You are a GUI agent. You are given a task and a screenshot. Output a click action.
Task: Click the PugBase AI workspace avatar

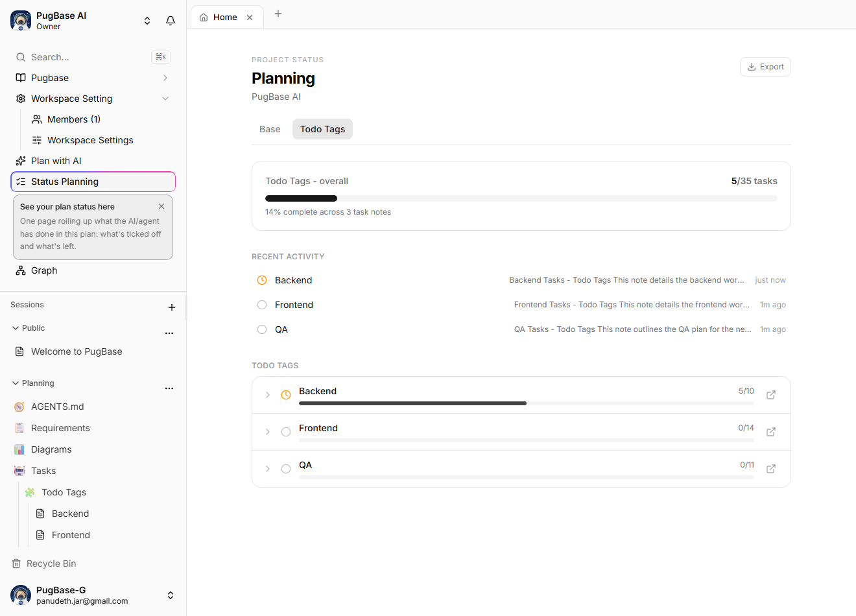click(x=21, y=21)
